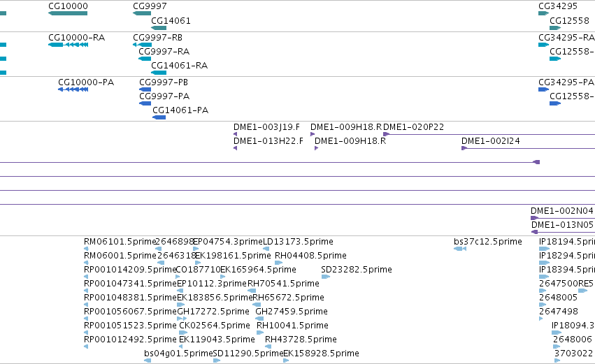Image resolution: width=595 pixels, height=364 pixels.
Task: Click transcript CG14061-RA glyph
Action: coord(159,73)
